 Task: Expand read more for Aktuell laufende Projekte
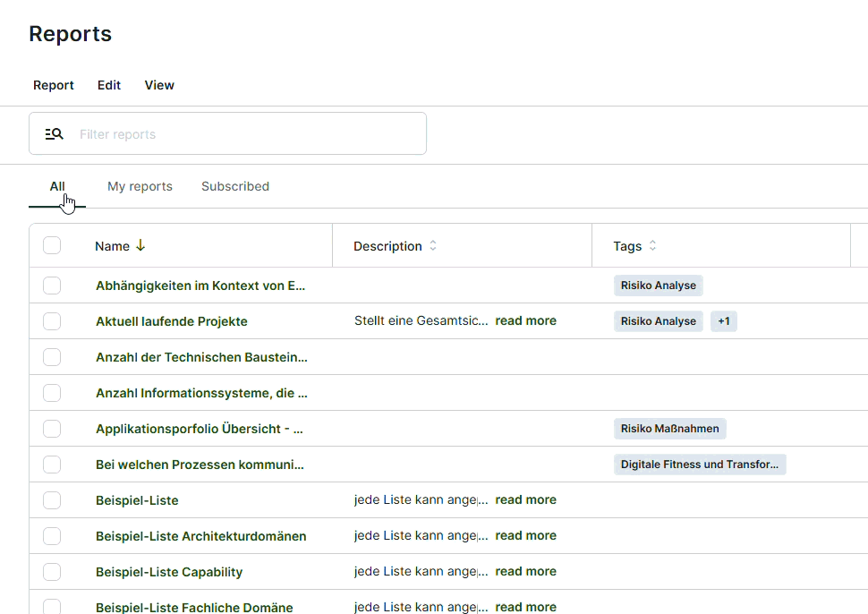(525, 321)
